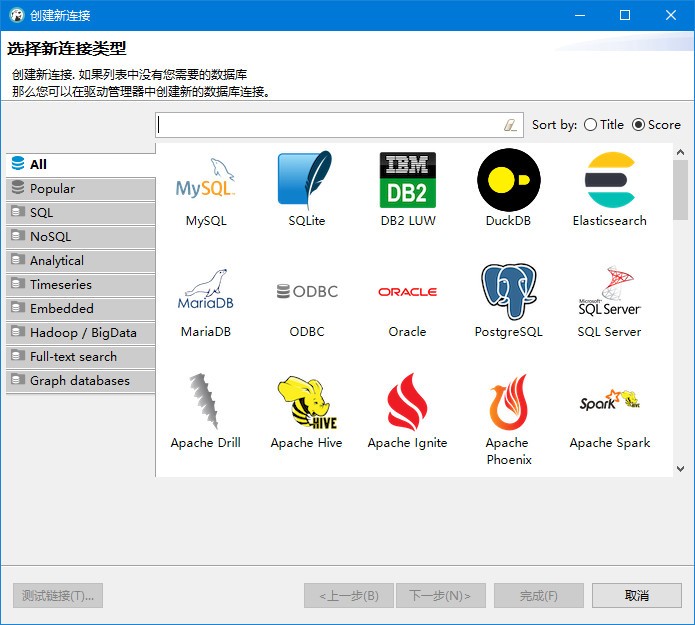Switch to the Popular category

[x=81, y=189]
